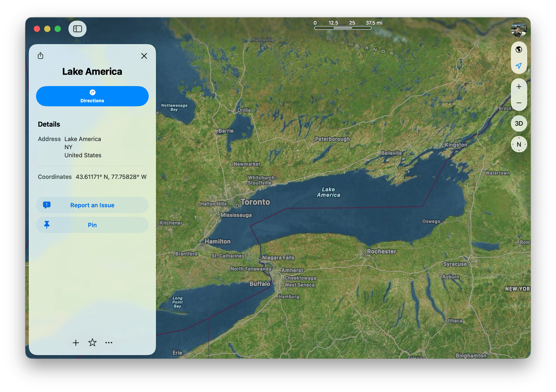
Task: Select the Orillia label on map
Action: click(244, 110)
